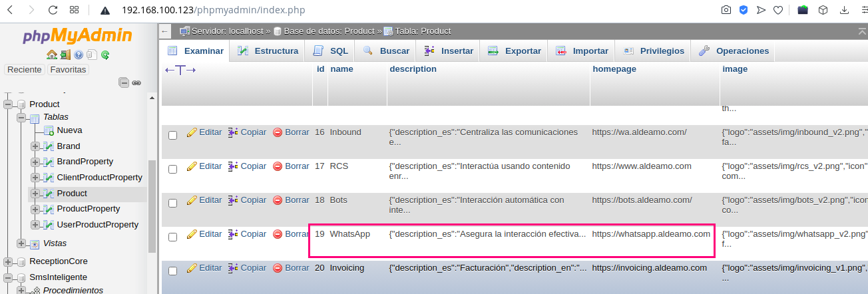Click the log out door icon

[65, 55]
